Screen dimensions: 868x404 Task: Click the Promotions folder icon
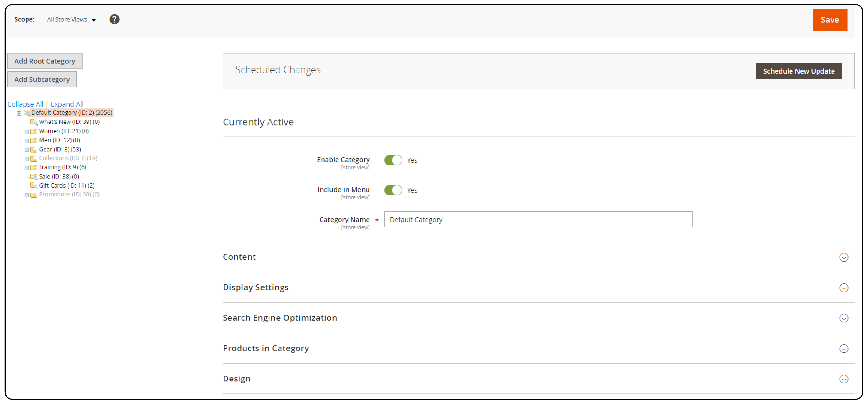click(x=34, y=195)
